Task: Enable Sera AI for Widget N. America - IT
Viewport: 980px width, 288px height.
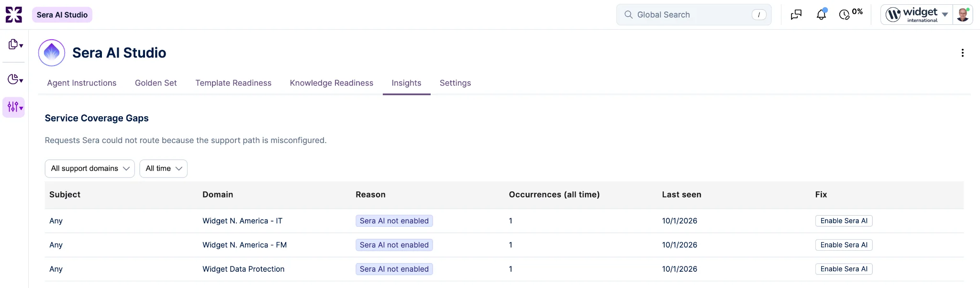Action: [x=844, y=221]
